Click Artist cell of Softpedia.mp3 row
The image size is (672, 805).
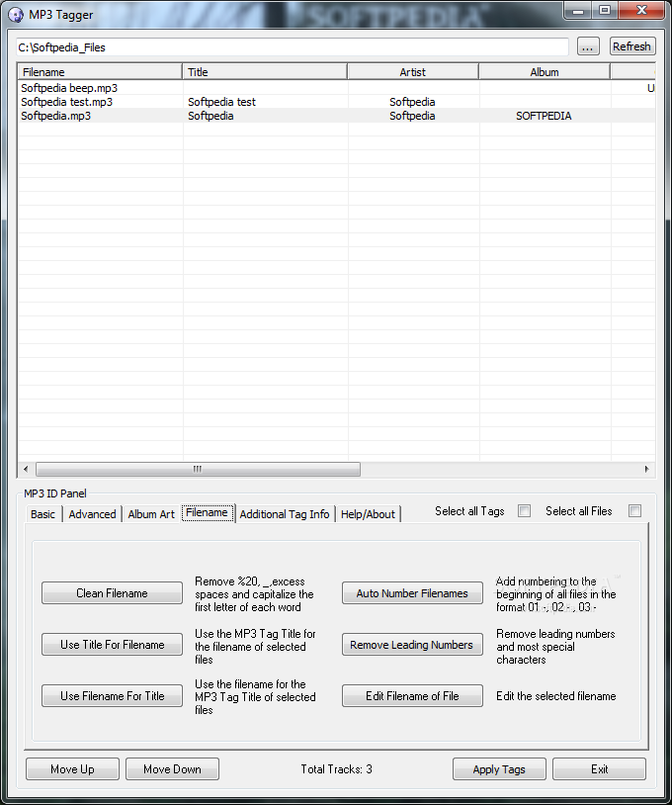[x=412, y=116]
